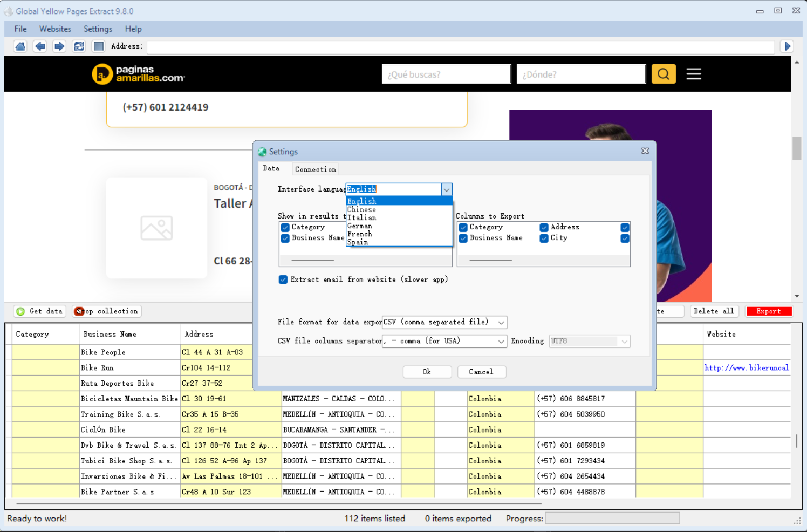Uncheck Category in Show in results list
The width and height of the screenshot is (807, 532).
[x=285, y=228]
